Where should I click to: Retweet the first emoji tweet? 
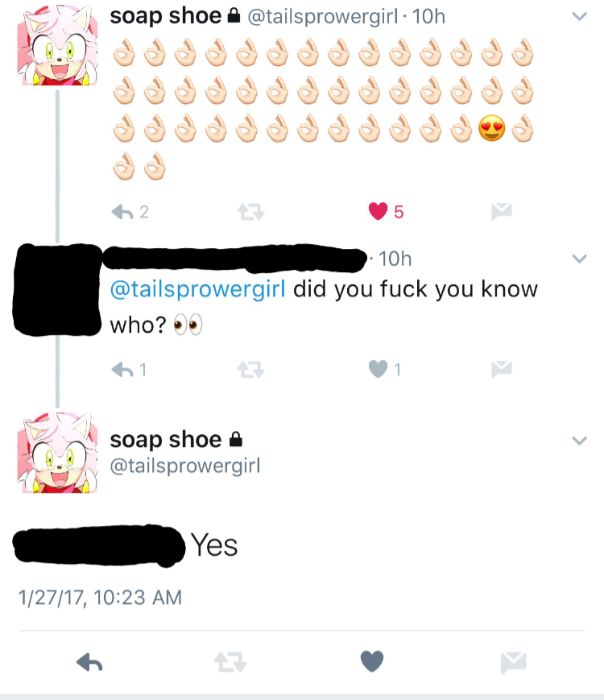click(x=251, y=212)
